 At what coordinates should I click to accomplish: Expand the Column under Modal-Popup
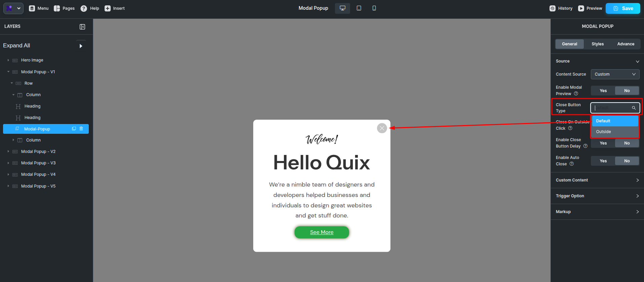(13, 140)
